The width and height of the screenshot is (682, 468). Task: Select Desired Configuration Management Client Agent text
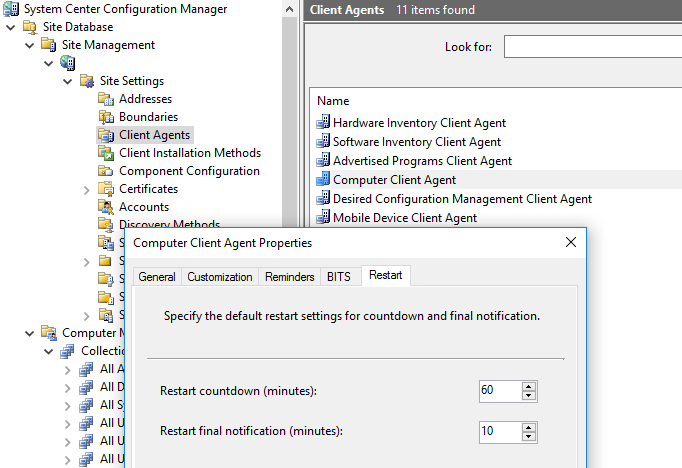tap(462, 199)
